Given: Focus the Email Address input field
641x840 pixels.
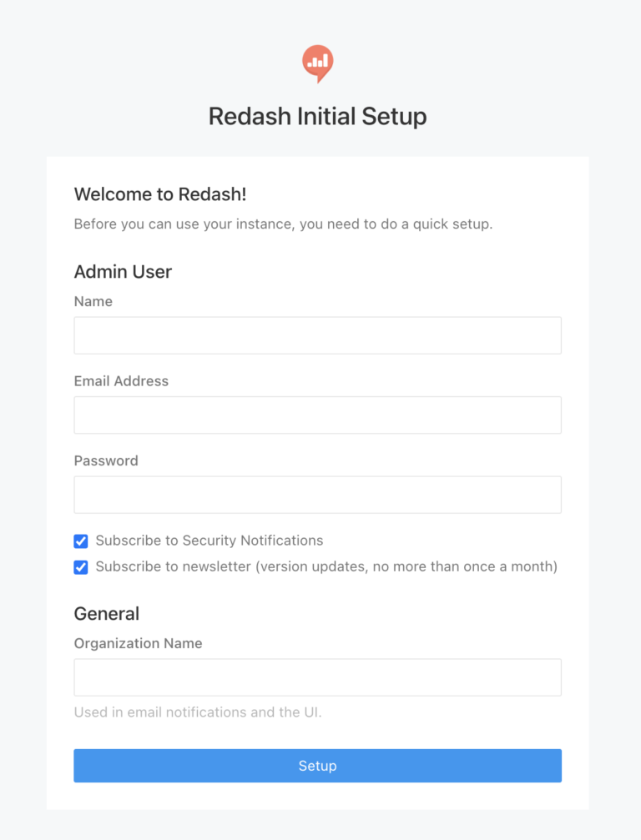Looking at the screenshot, I should coord(317,415).
